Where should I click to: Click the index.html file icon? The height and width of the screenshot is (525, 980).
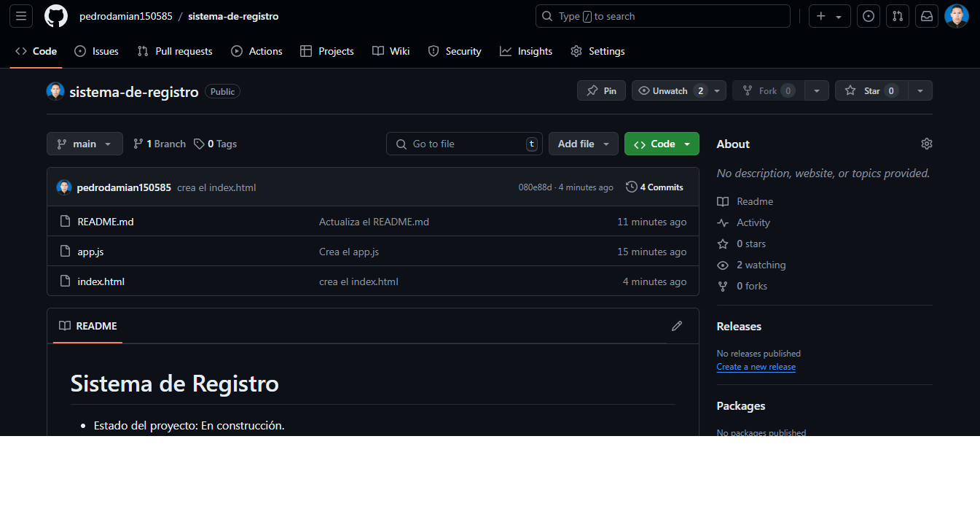(x=65, y=281)
